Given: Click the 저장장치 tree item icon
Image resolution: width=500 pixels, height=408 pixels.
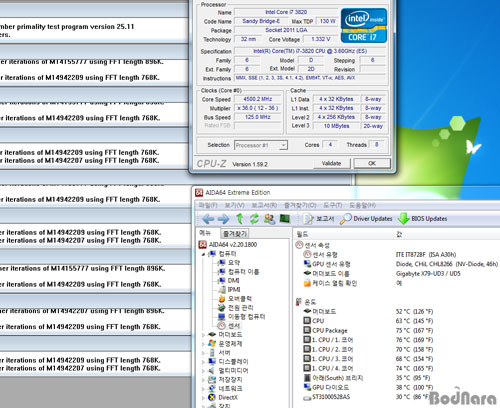Looking at the screenshot, I should click(212, 379).
